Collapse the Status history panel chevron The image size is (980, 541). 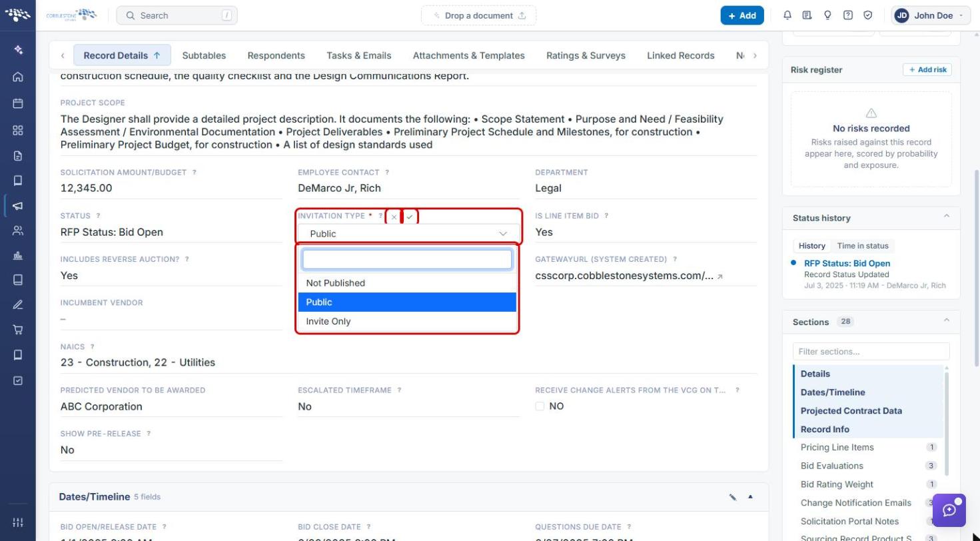tap(946, 217)
